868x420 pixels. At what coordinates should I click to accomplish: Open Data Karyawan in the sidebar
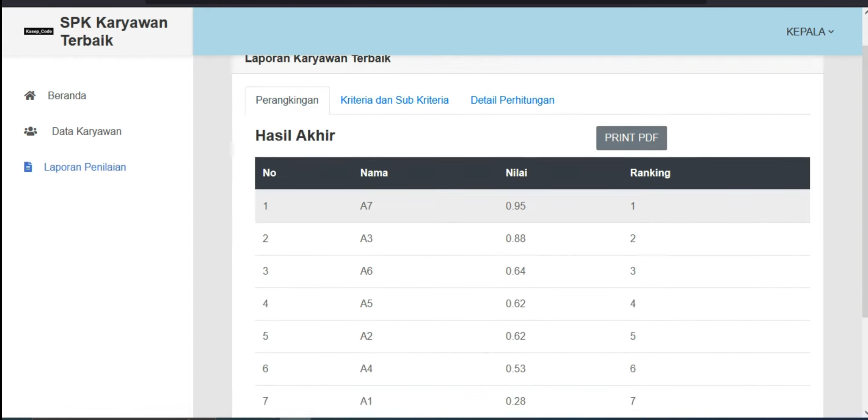point(86,131)
